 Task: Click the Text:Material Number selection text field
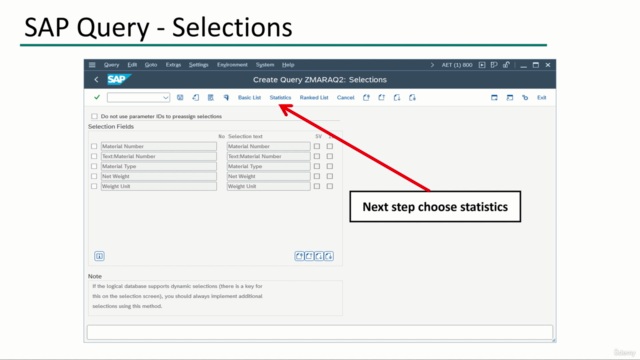269,156
